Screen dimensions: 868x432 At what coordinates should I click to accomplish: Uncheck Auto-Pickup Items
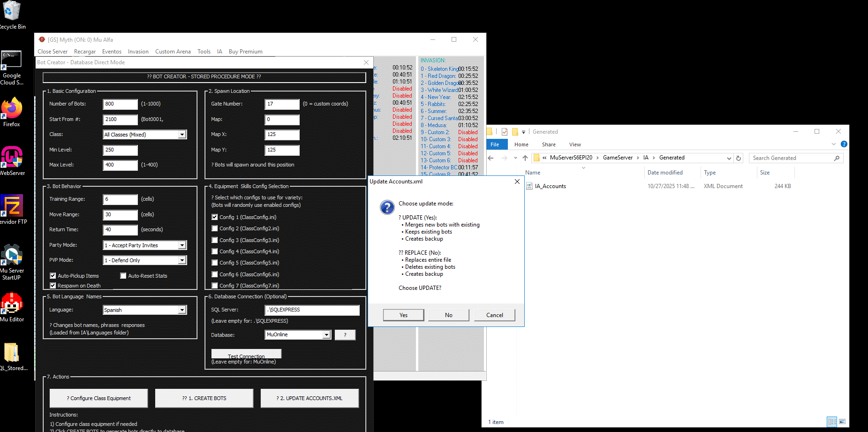(x=53, y=276)
